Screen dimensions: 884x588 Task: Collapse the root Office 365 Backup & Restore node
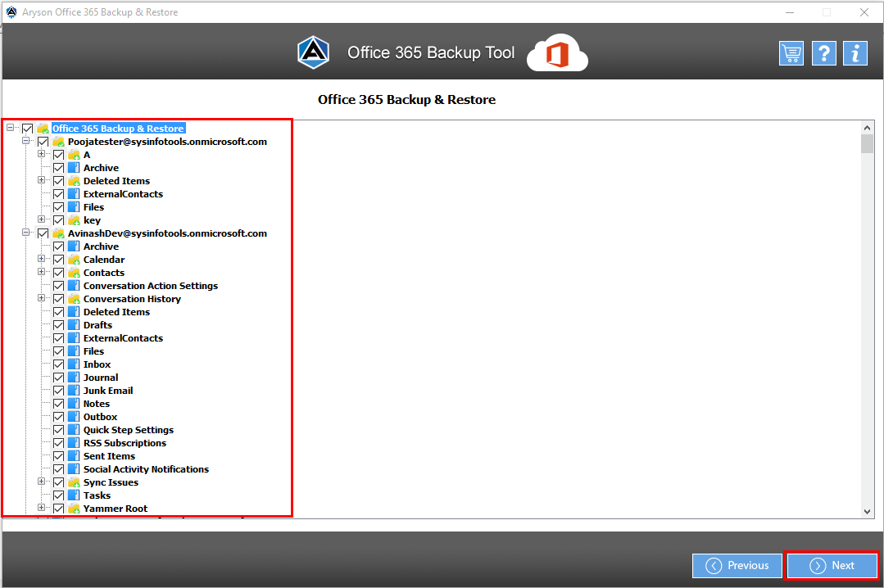10,128
